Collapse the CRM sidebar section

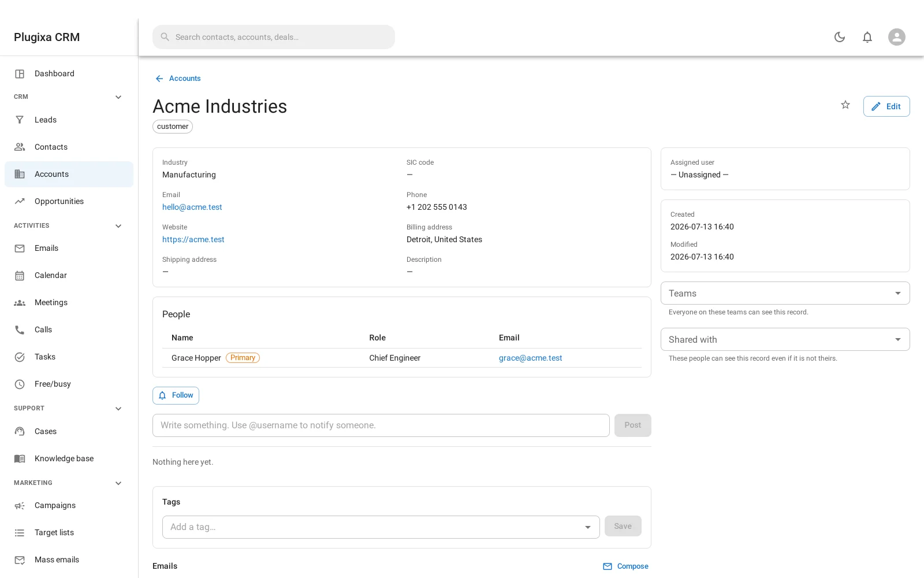[x=118, y=97]
